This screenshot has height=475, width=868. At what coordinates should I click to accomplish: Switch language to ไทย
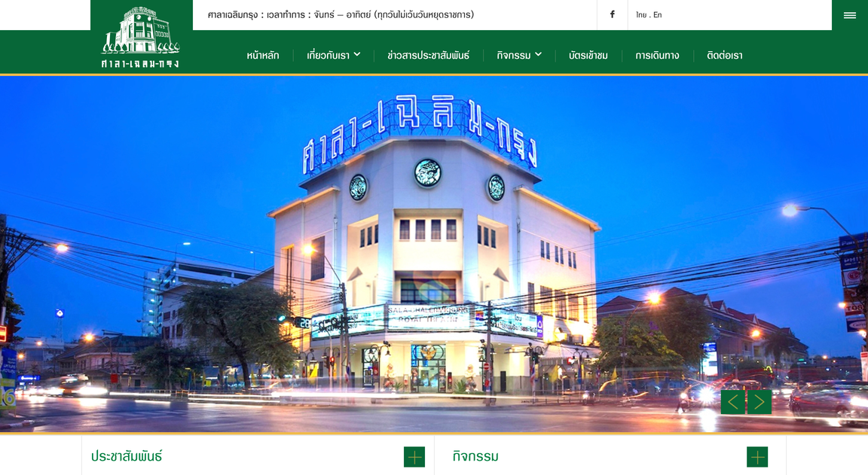641,15
